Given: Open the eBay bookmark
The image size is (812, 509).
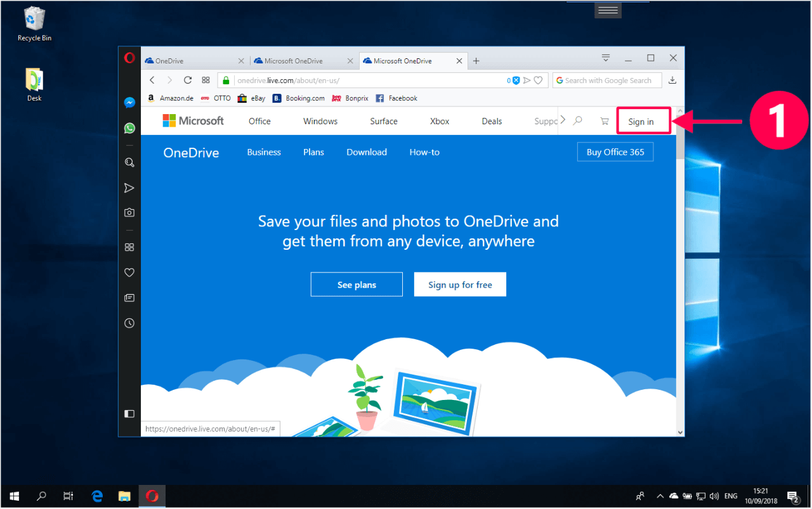Looking at the screenshot, I should [252, 98].
